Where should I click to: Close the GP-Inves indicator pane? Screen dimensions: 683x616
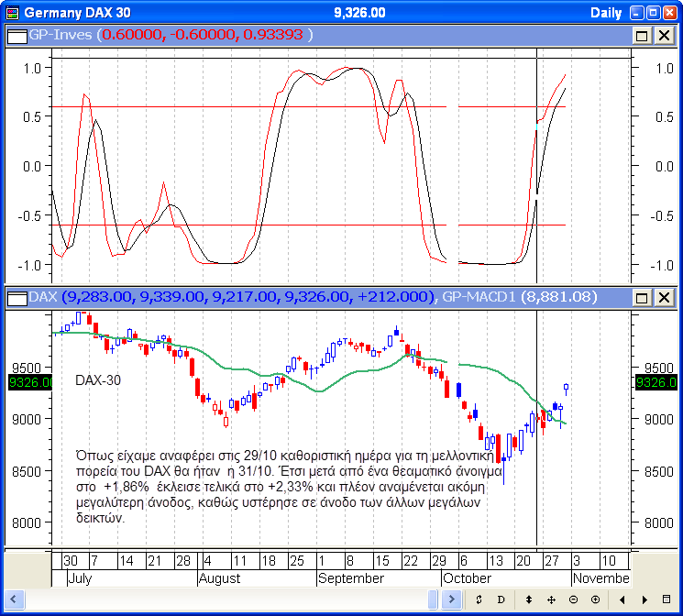pos(664,35)
